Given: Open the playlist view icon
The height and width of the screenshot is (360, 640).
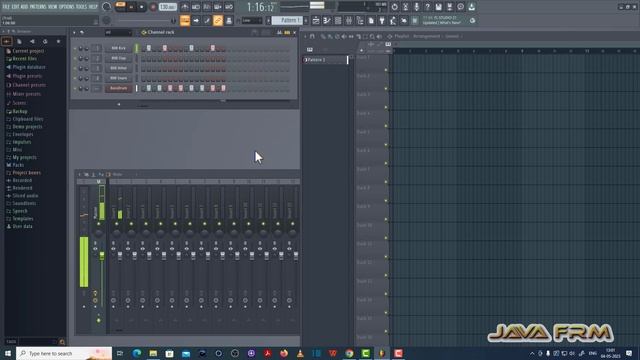Looking at the screenshot, I should point(316,20).
